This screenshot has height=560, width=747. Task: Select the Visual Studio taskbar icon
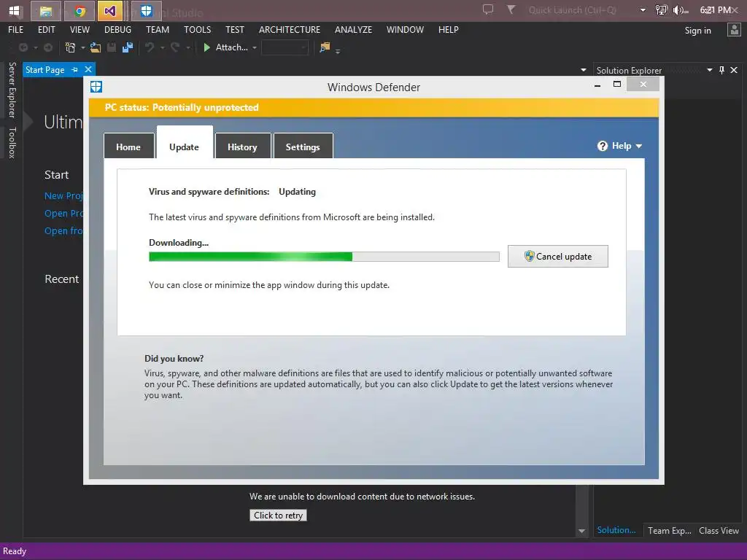click(x=110, y=10)
